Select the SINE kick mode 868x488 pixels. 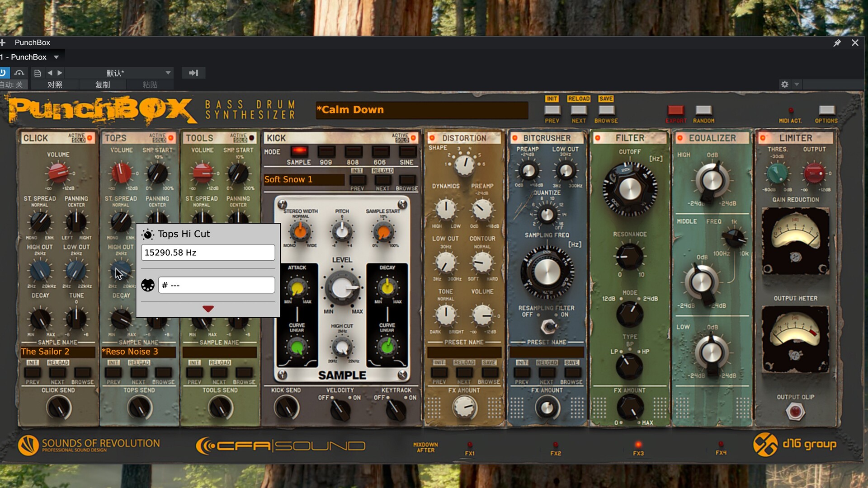[x=407, y=151]
